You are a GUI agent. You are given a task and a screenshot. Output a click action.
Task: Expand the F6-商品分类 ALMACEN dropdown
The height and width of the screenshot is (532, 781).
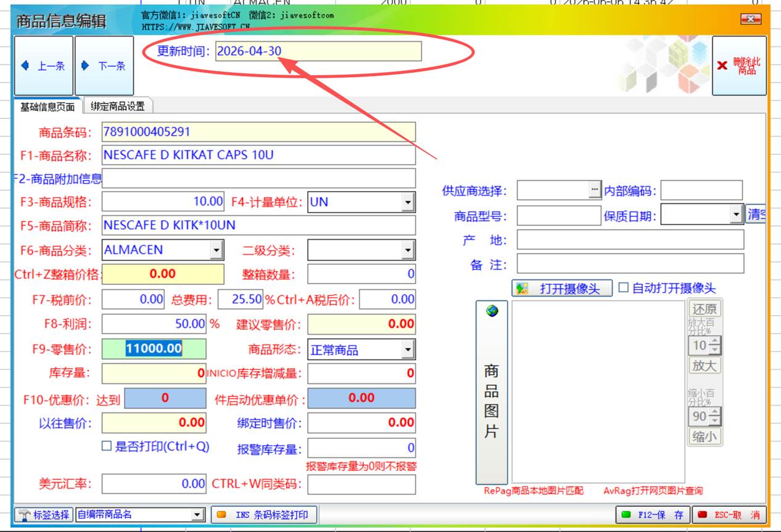[x=217, y=250]
